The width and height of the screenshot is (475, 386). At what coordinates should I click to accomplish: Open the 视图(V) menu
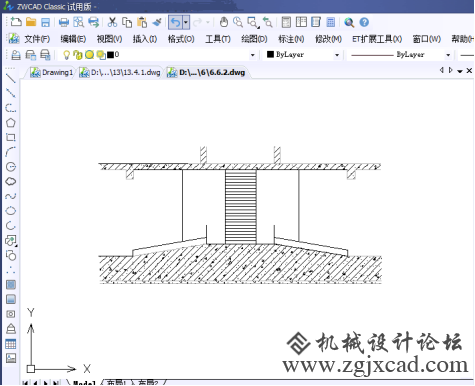pyautogui.click(x=109, y=39)
